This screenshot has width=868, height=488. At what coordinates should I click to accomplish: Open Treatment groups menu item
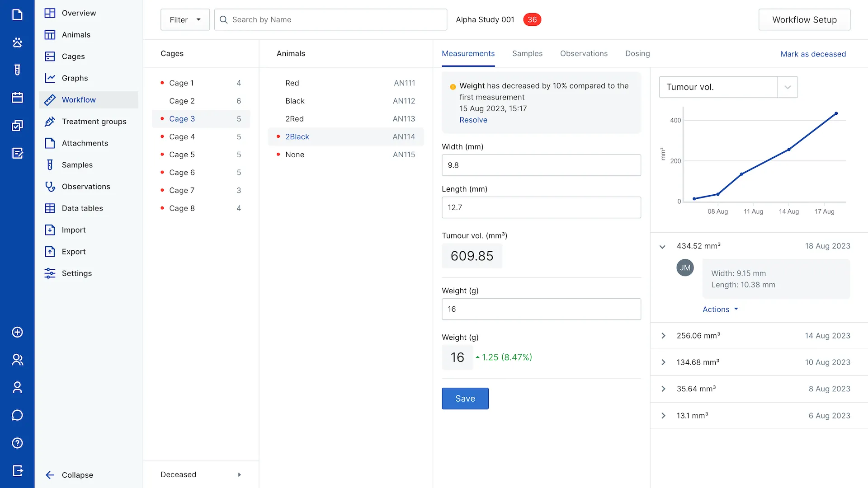click(x=89, y=122)
